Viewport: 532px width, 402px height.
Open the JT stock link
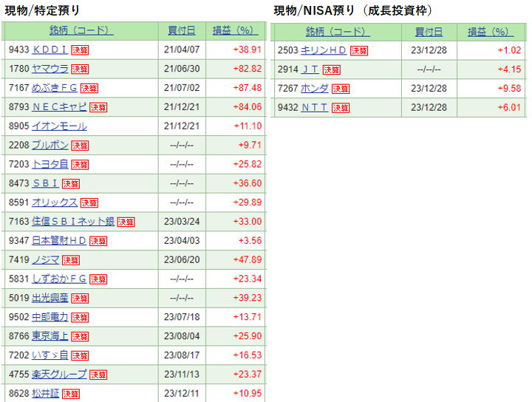coord(310,69)
